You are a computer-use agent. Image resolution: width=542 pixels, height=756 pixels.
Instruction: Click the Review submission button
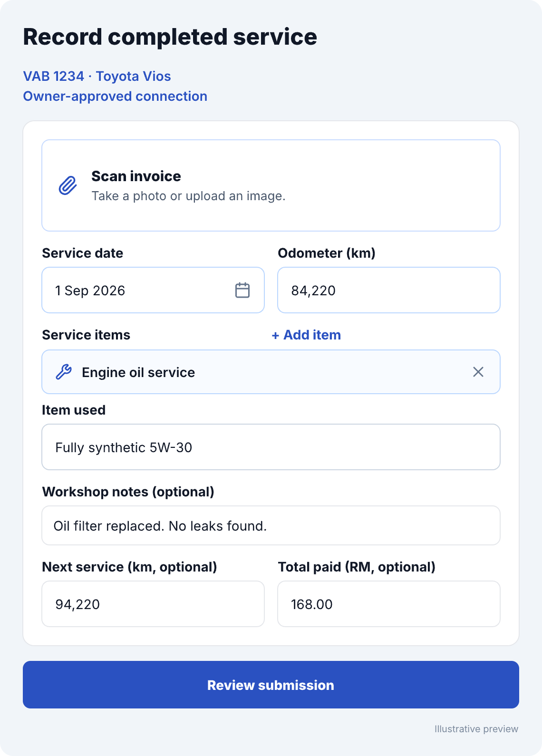coord(271,685)
